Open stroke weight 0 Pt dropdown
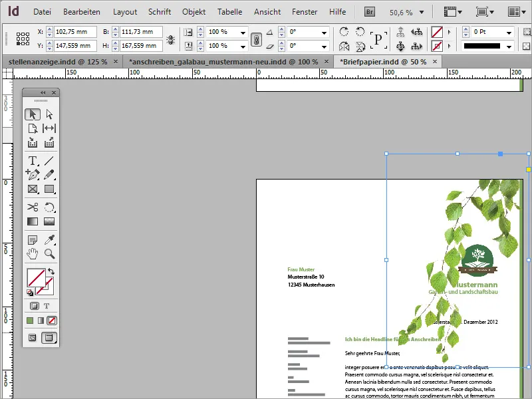The height and width of the screenshot is (399, 532). click(509, 33)
